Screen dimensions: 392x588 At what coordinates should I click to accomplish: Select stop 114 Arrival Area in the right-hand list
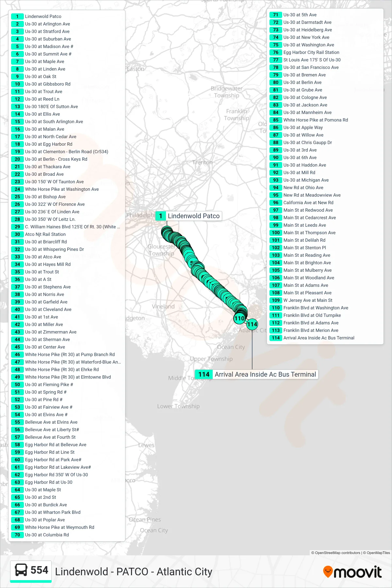(x=312, y=338)
